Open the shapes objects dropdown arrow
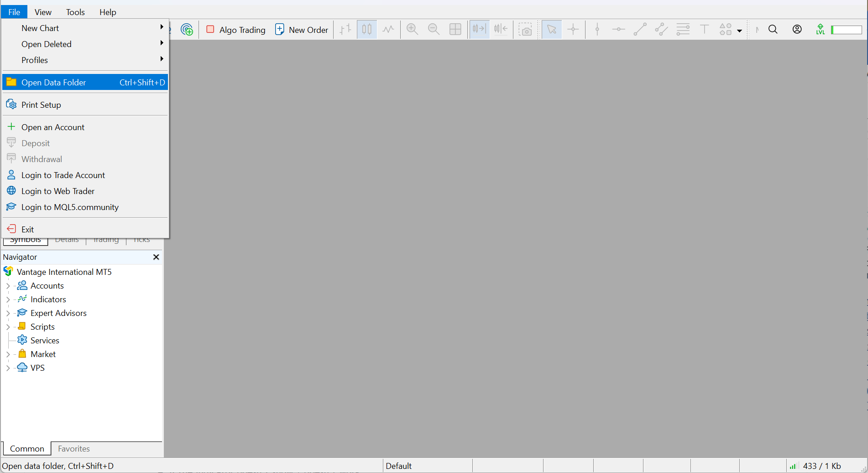This screenshot has width=868, height=473. pyautogui.click(x=739, y=31)
